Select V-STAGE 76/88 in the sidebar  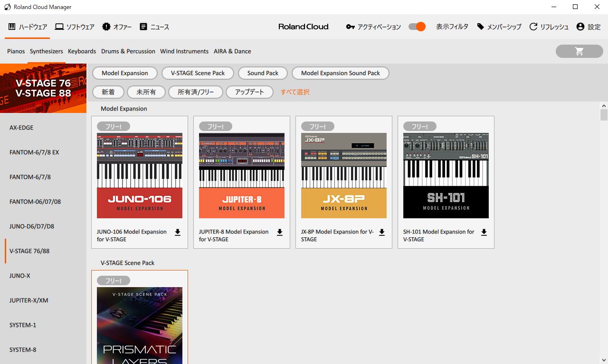click(x=43, y=251)
